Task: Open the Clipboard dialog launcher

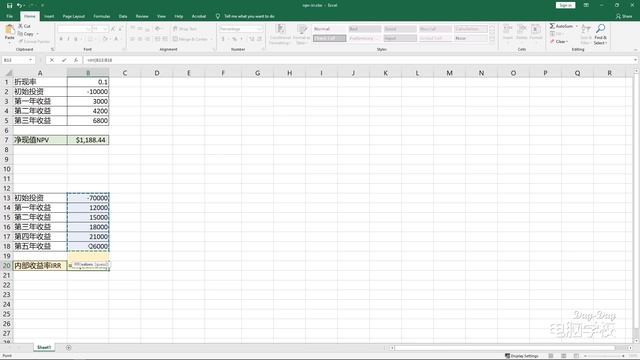Action: pos(52,49)
